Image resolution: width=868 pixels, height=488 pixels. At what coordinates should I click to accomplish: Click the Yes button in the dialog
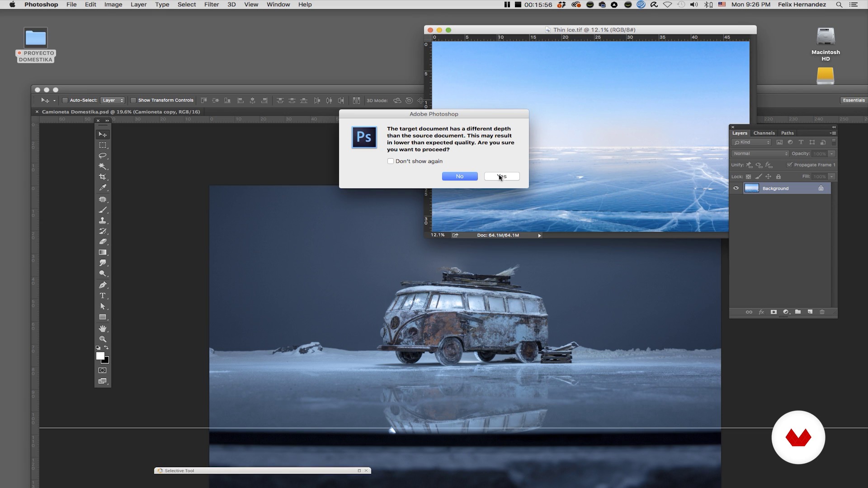[502, 177]
